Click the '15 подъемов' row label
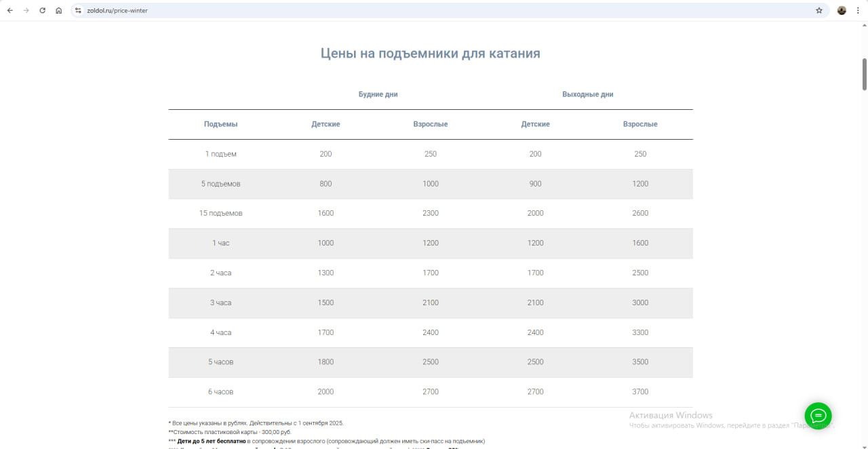868x449 pixels. pyautogui.click(x=220, y=213)
